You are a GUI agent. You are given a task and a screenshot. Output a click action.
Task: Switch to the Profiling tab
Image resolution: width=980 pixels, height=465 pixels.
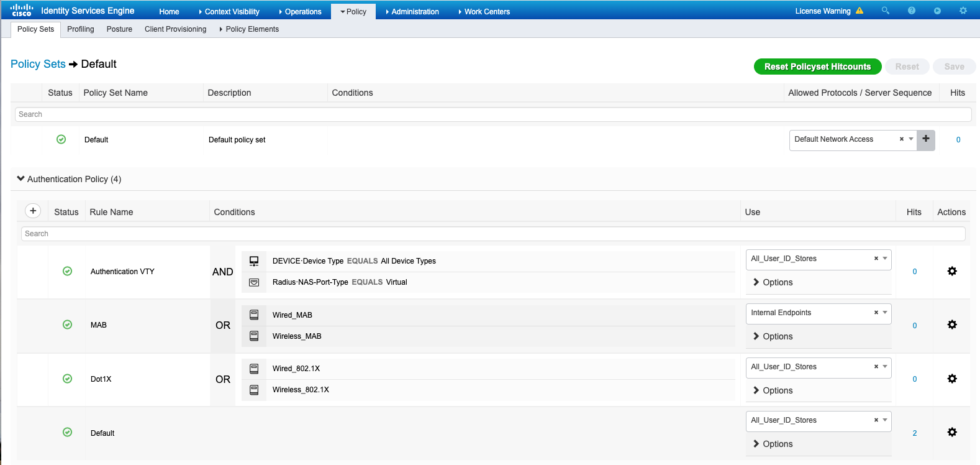[81, 29]
